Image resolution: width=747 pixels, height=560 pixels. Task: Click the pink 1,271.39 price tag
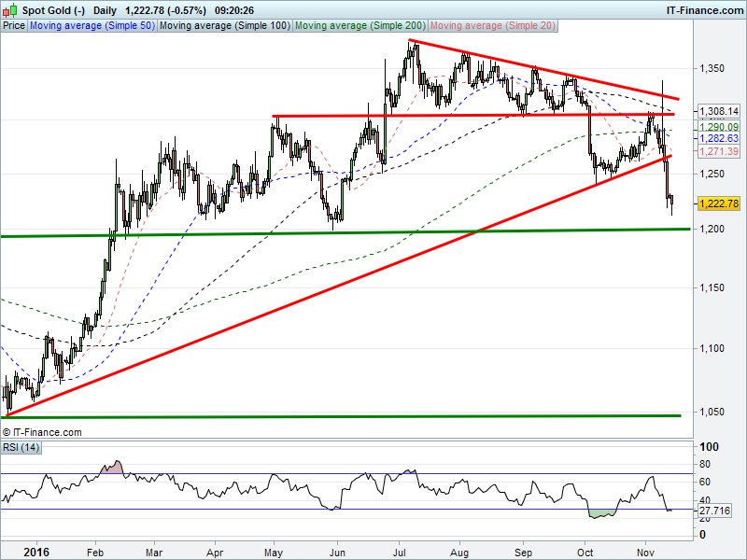click(719, 151)
